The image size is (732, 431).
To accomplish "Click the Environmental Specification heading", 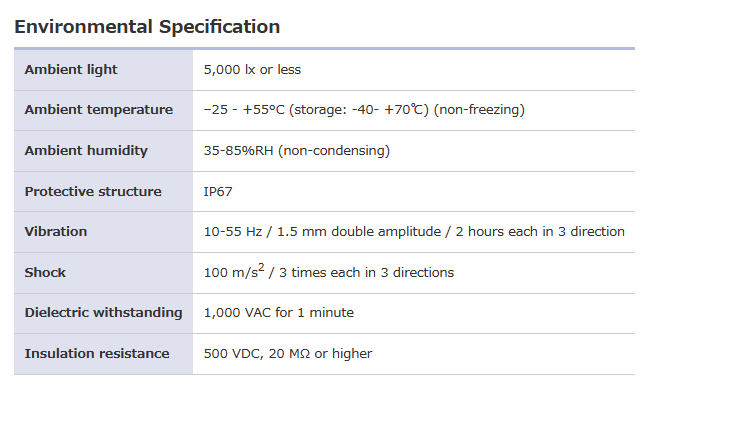I will pos(147,27).
